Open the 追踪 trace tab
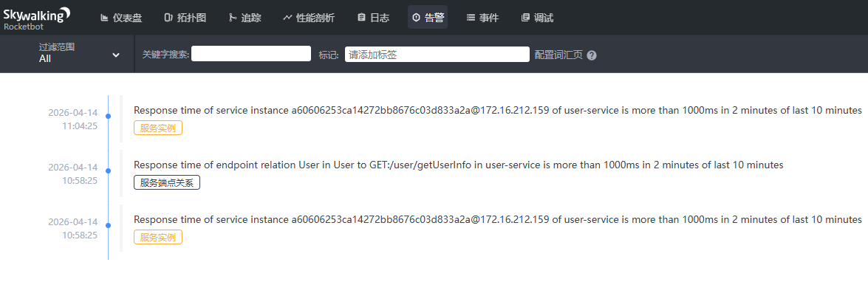The image size is (868, 296). (x=245, y=18)
